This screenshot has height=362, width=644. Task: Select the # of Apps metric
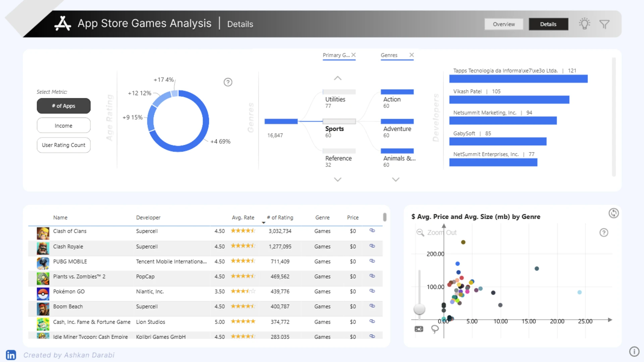point(63,106)
